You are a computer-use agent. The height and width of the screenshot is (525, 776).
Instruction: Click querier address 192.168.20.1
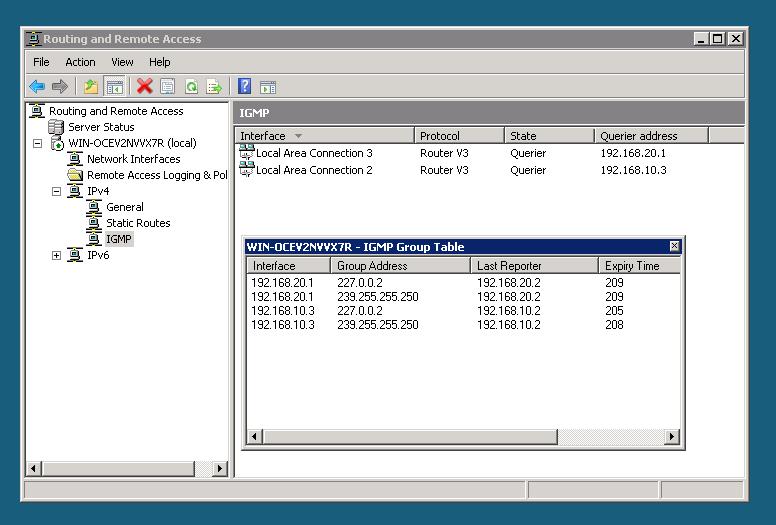(x=633, y=153)
